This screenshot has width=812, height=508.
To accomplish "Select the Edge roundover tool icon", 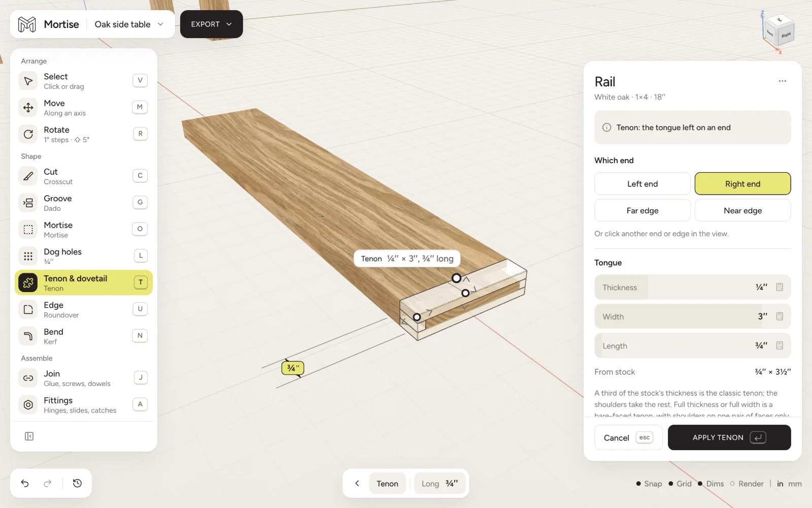I will [28, 309].
